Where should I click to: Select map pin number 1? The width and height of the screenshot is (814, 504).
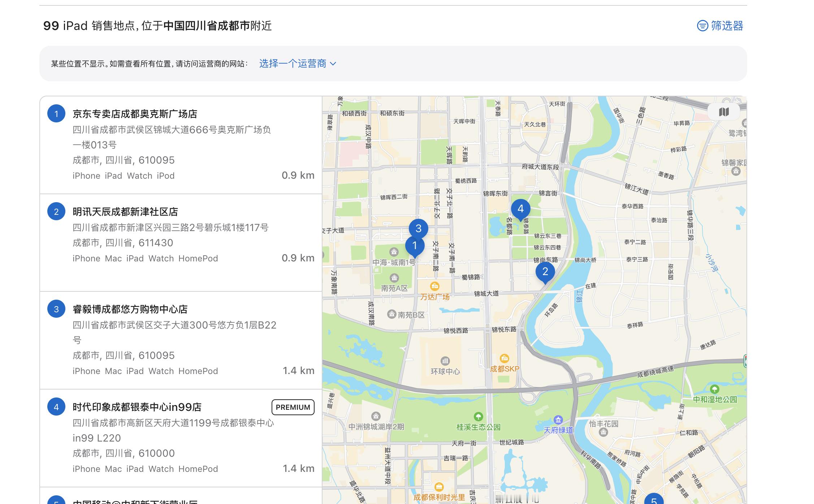click(415, 247)
